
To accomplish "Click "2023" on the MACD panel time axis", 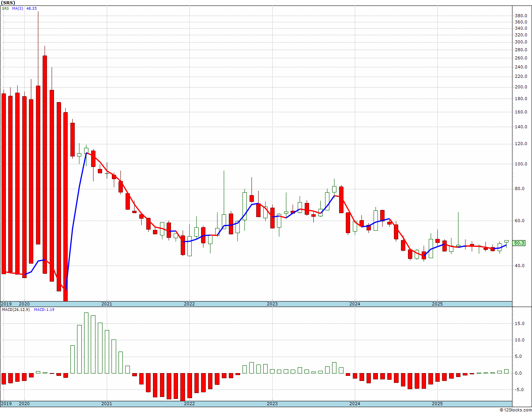I will pos(272,404).
